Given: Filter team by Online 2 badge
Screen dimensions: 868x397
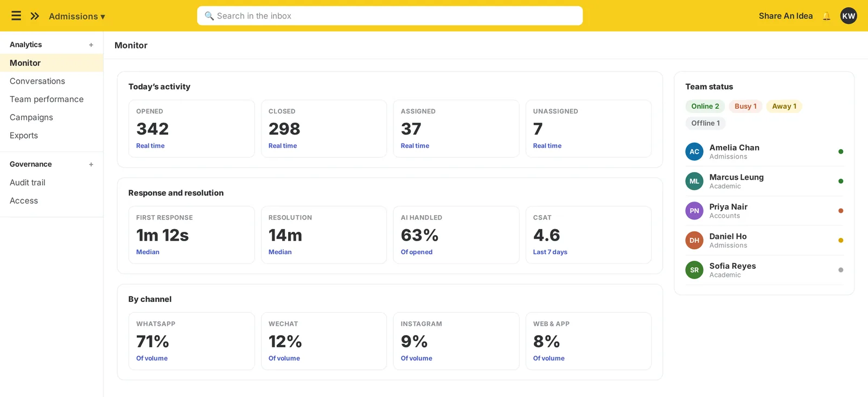Looking at the screenshot, I should click(x=705, y=106).
